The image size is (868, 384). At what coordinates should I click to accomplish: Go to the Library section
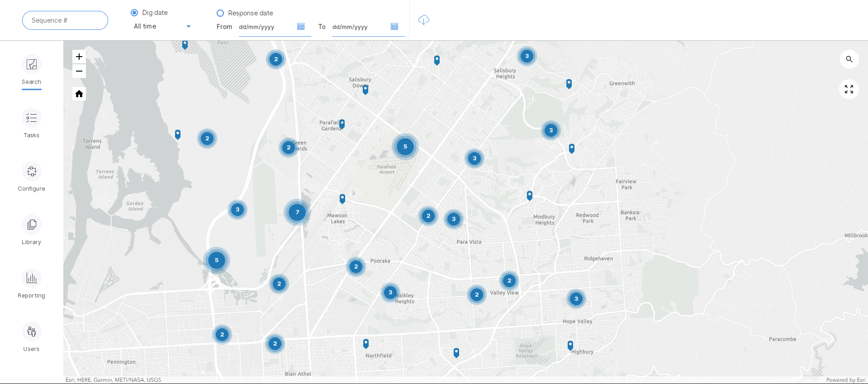[32, 230]
